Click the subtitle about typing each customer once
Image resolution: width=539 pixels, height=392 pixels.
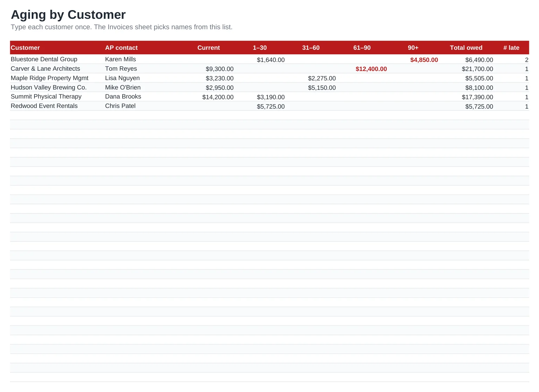pos(122,27)
